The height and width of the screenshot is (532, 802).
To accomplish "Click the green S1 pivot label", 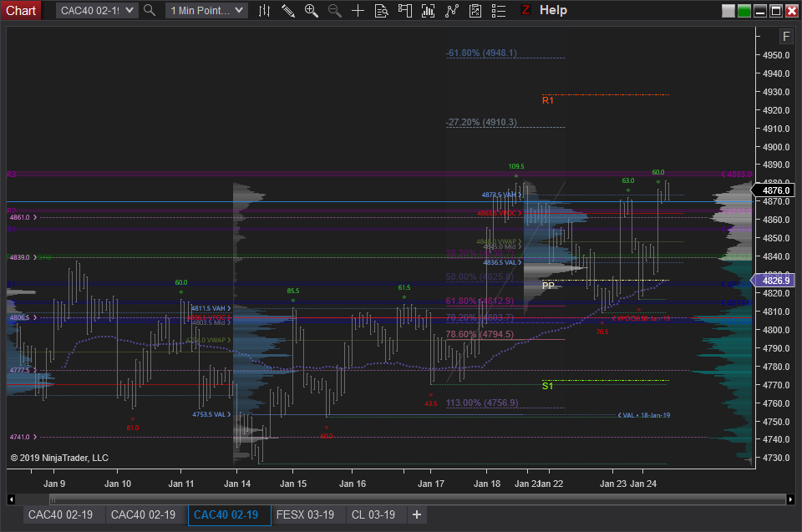I will (547, 386).
